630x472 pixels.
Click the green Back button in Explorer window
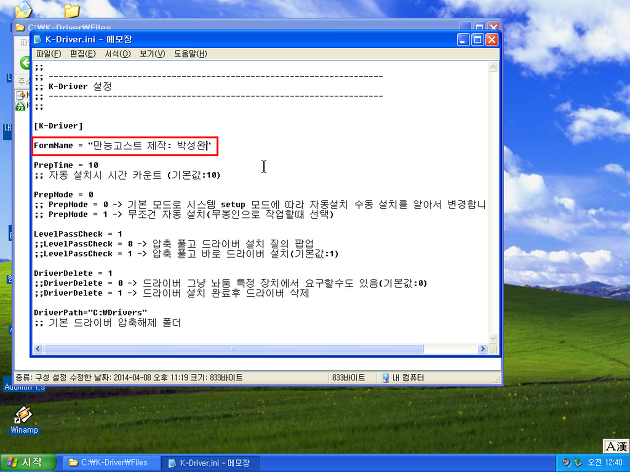[25, 63]
